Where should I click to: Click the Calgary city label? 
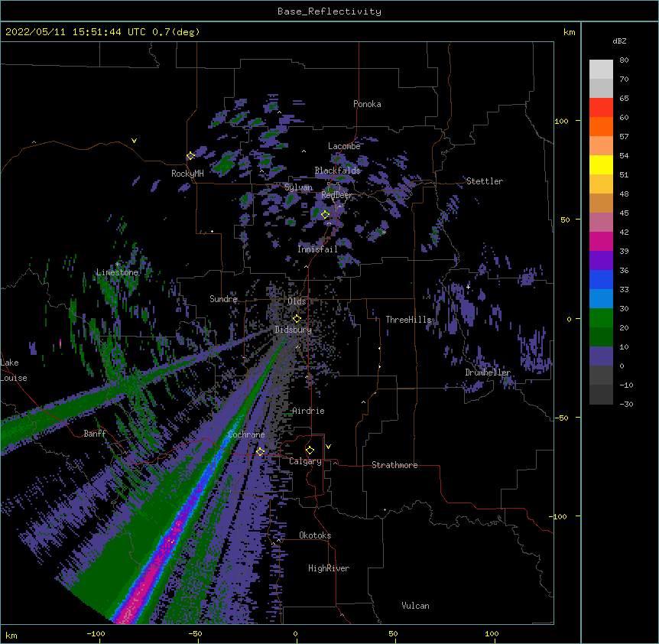pos(305,461)
